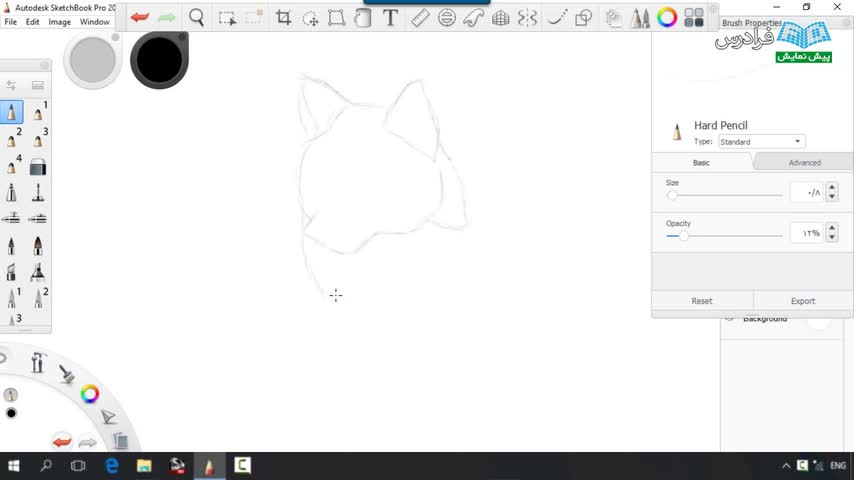Increase brush Size with up stepper
This screenshot has height=480, width=854.
point(832,187)
